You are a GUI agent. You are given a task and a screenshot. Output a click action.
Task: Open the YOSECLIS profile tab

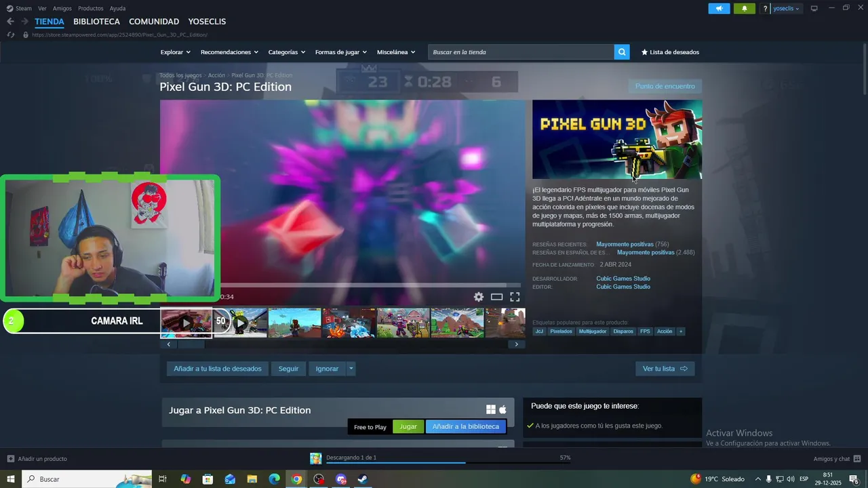pyautogui.click(x=207, y=22)
